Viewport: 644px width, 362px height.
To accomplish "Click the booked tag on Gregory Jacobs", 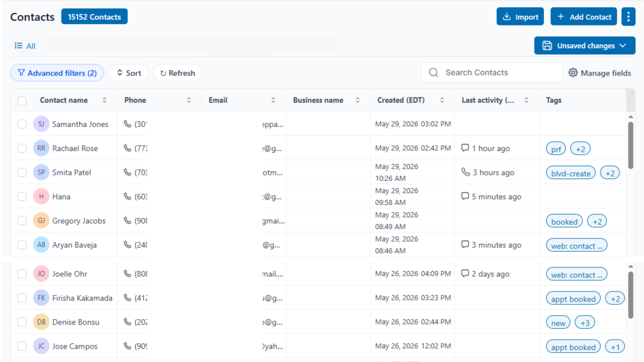I will (x=564, y=221).
